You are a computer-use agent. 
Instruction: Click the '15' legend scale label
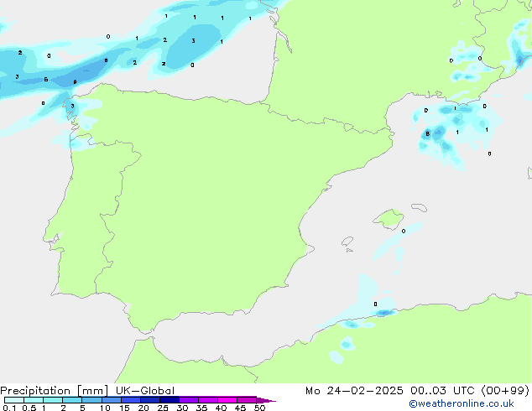tap(124, 408)
